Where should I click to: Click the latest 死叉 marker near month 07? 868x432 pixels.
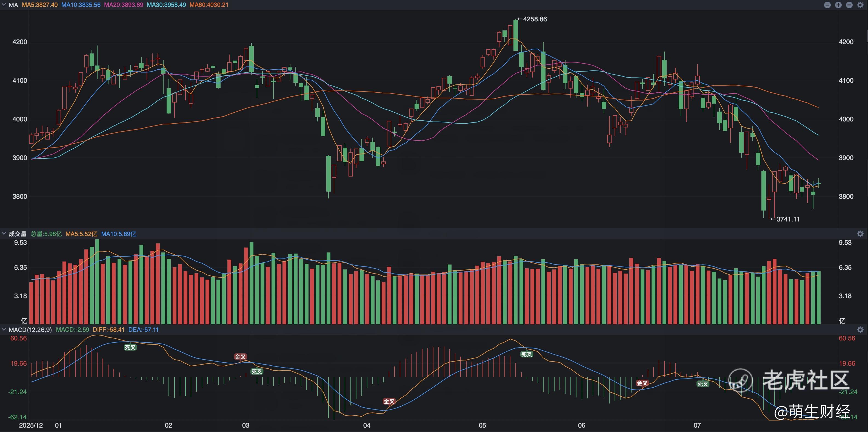coord(703,384)
